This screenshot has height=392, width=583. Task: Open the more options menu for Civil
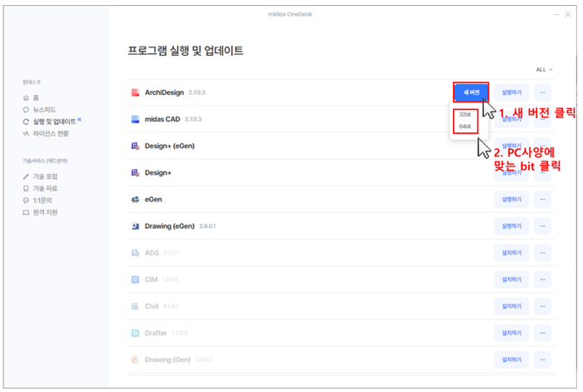click(542, 306)
